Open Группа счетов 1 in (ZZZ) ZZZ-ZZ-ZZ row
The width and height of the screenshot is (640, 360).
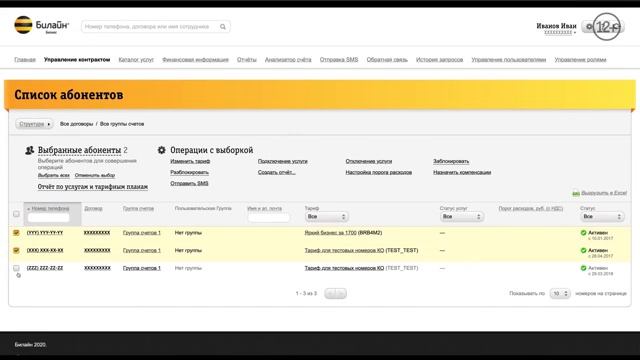pos(142,268)
